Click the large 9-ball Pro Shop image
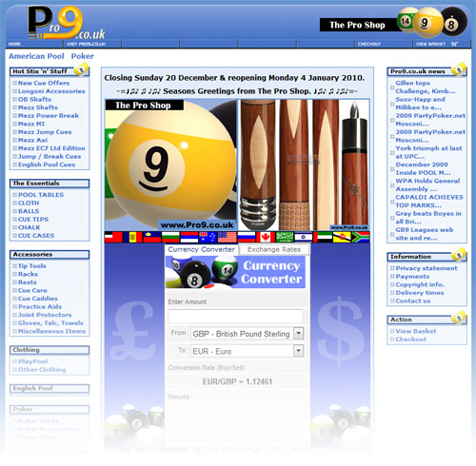 170,165
